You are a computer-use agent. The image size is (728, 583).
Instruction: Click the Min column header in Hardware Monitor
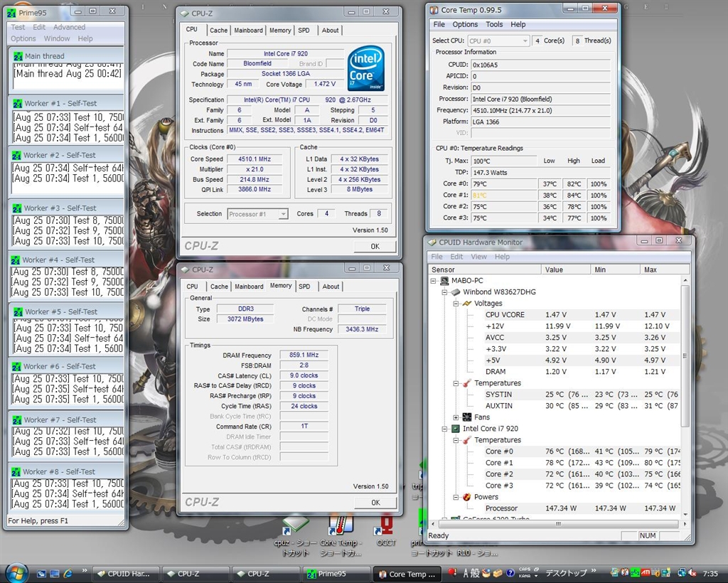[x=615, y=269]
